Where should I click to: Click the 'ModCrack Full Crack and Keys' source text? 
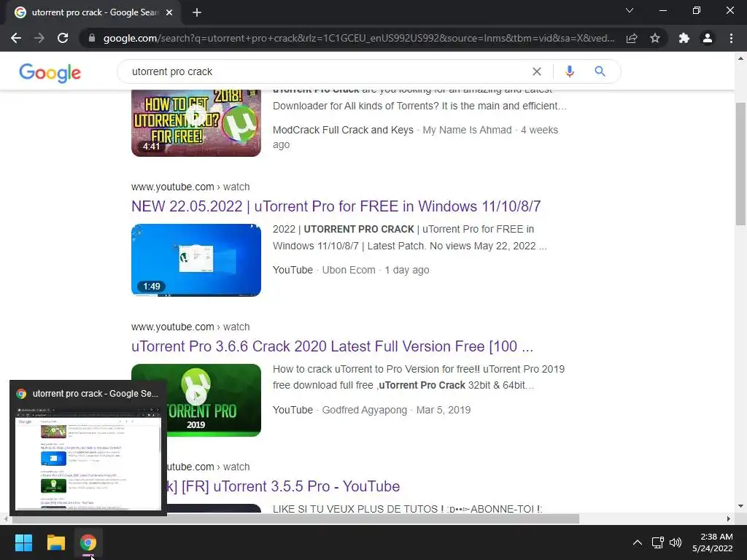pos(343,130)
